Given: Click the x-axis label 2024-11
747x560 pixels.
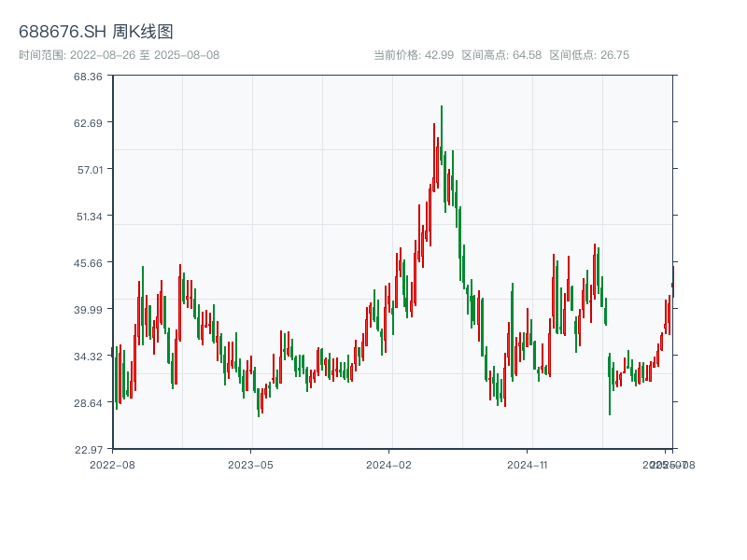Looking at the screenshot, I should (x=527, y=465).
